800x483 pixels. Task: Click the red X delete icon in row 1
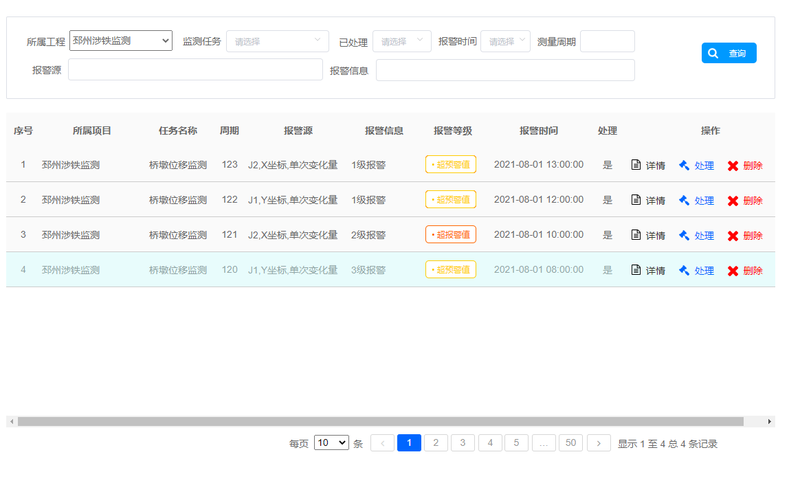pos(733,166)
